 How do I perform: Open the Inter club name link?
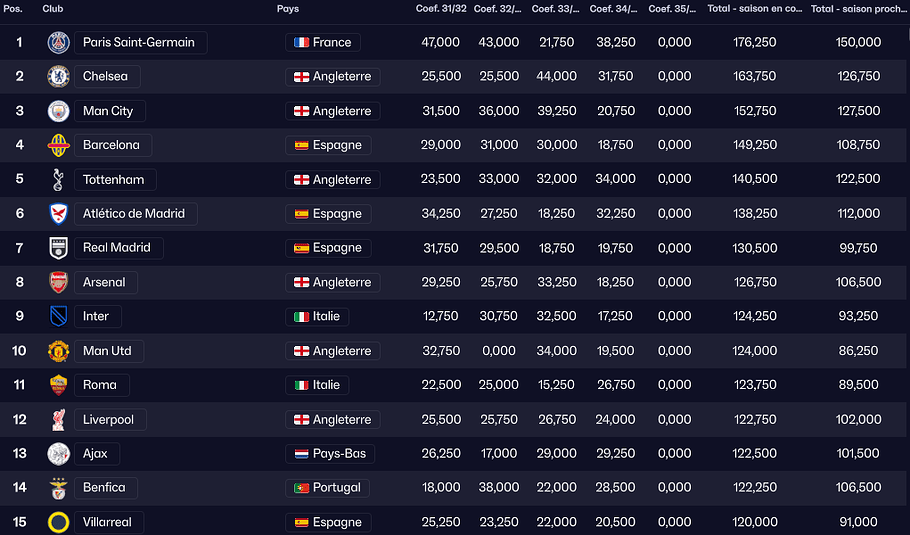pos(97,317)
